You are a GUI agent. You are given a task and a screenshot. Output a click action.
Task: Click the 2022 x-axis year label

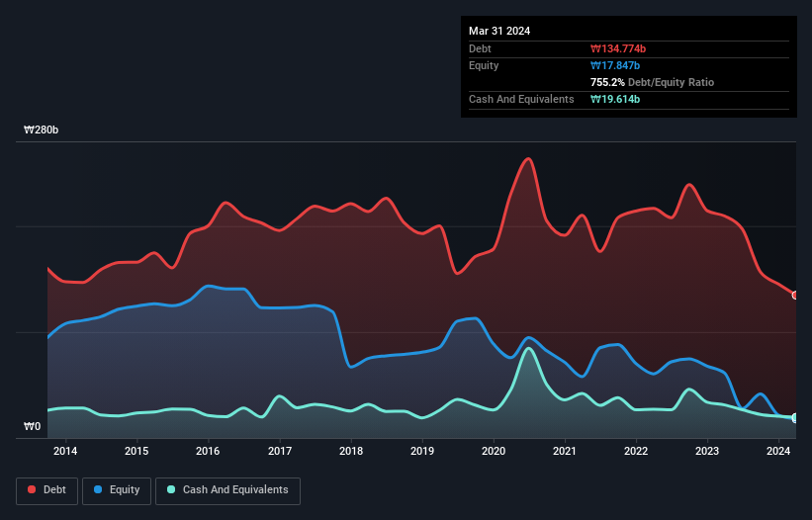point(636,451)
